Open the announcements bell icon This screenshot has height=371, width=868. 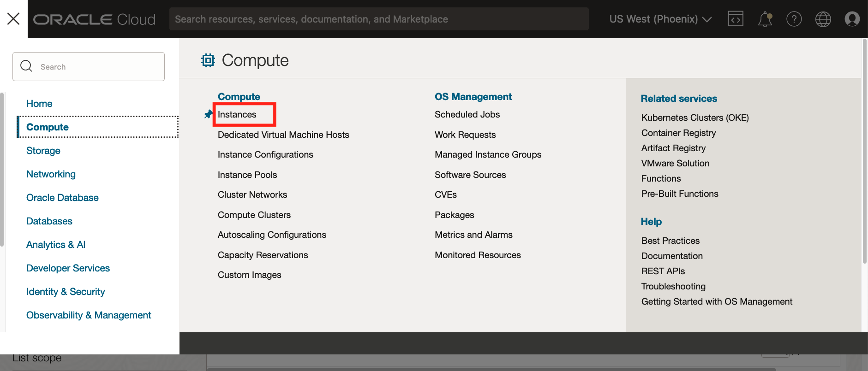(x=765, y=19)
